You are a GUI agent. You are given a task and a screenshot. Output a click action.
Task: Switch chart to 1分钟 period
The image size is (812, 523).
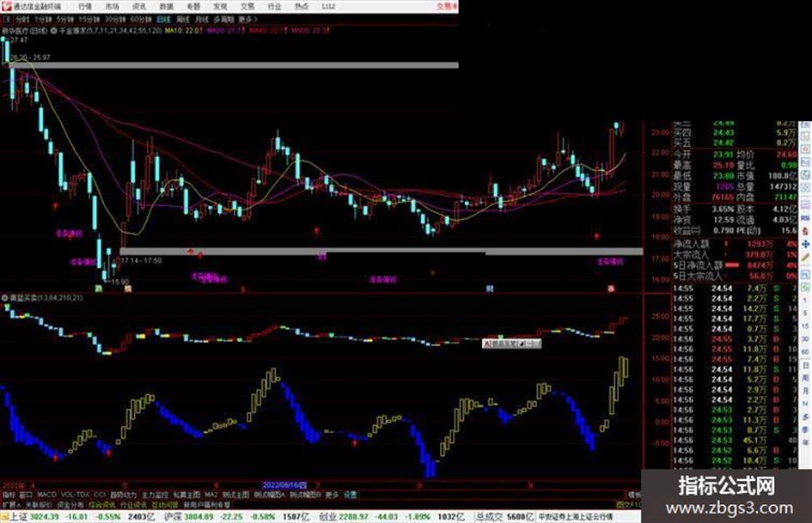[x=43, y=19]
